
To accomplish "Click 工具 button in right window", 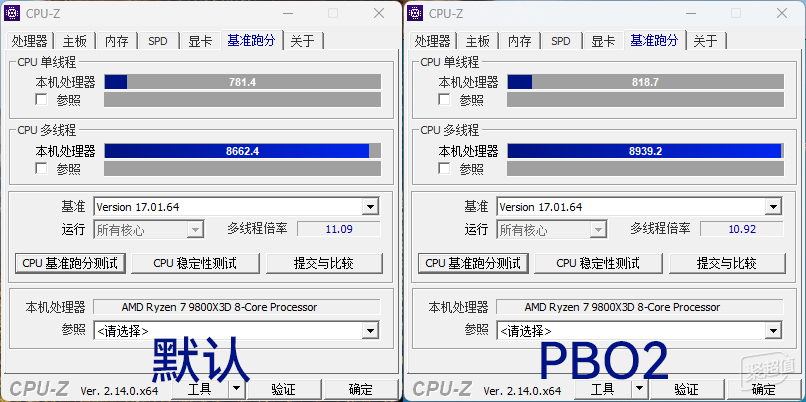I will (603, 389).
